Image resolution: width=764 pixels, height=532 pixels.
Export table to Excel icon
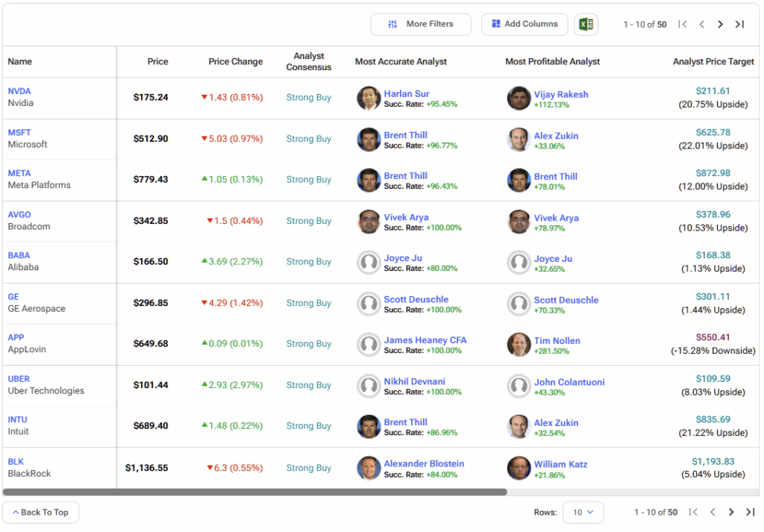pyautogui.click(x=586, y=24)
